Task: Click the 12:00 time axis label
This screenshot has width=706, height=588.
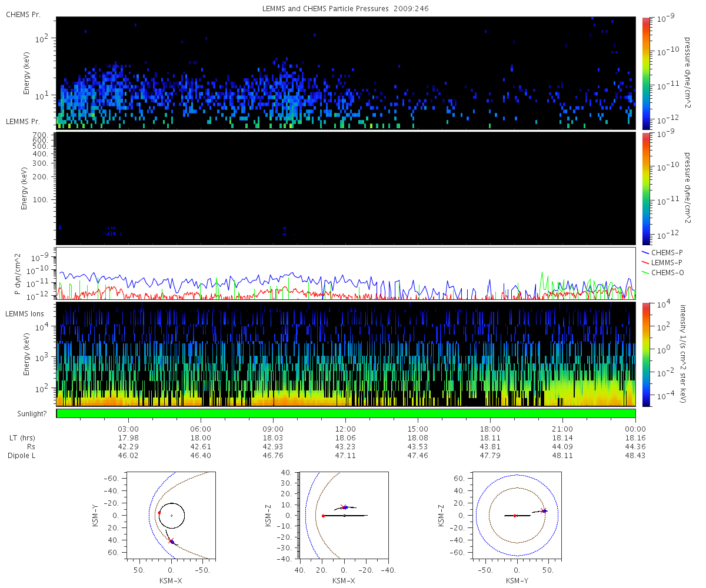Action: [345, 429]
